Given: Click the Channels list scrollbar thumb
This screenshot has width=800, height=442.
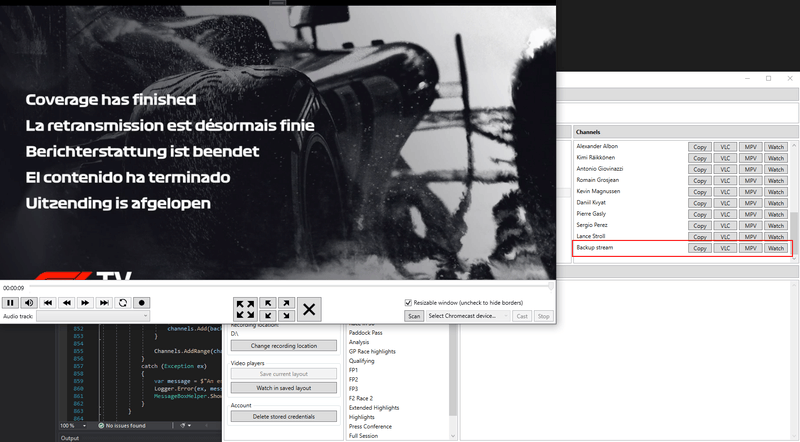Looking at the screenshot, I should (x=794, y=231).
